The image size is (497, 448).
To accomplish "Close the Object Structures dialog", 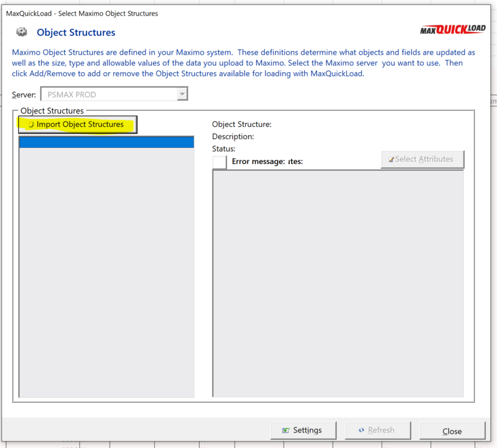I will pos(452,431).
